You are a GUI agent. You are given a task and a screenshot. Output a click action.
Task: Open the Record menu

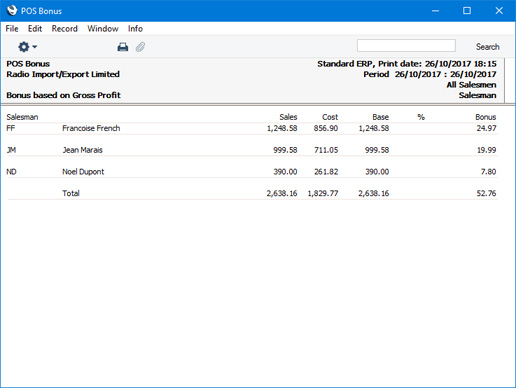click(64, 29)
